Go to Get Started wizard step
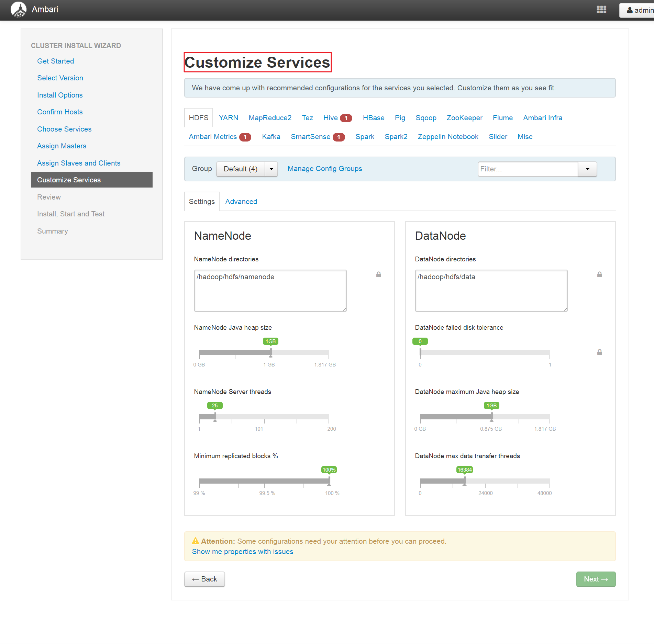 (56, 61)
